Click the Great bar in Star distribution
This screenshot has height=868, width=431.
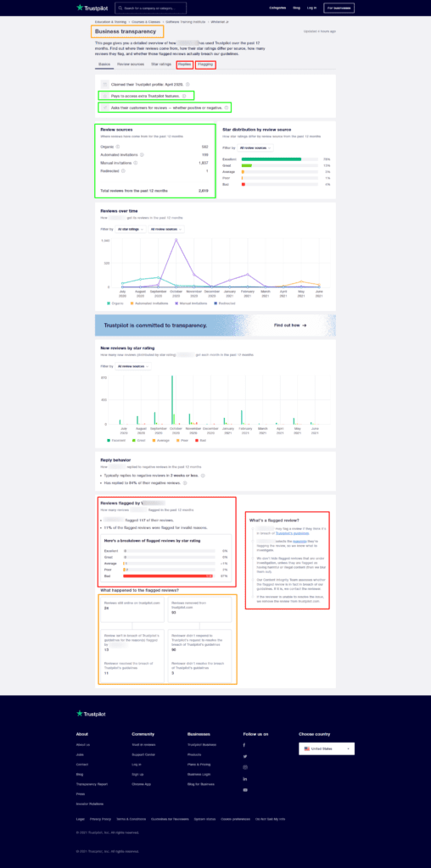point(247,165)
